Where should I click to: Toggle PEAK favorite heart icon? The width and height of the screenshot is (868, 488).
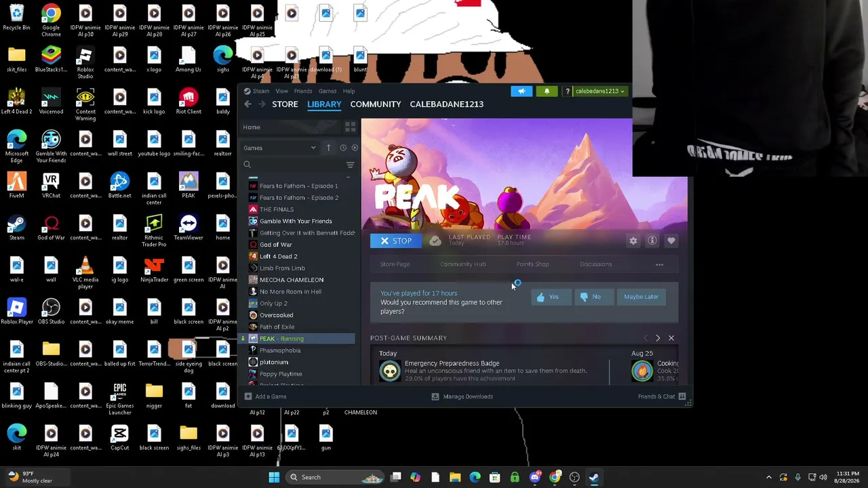pos(671,241)
